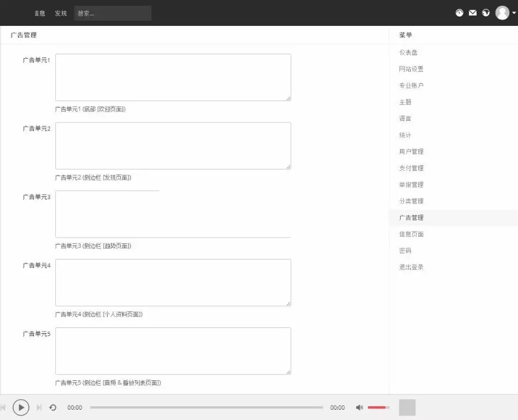Open the globe notifications icon
Image resolution: width=518 pixels, height=420 pixels.
(x=486, y=13)
